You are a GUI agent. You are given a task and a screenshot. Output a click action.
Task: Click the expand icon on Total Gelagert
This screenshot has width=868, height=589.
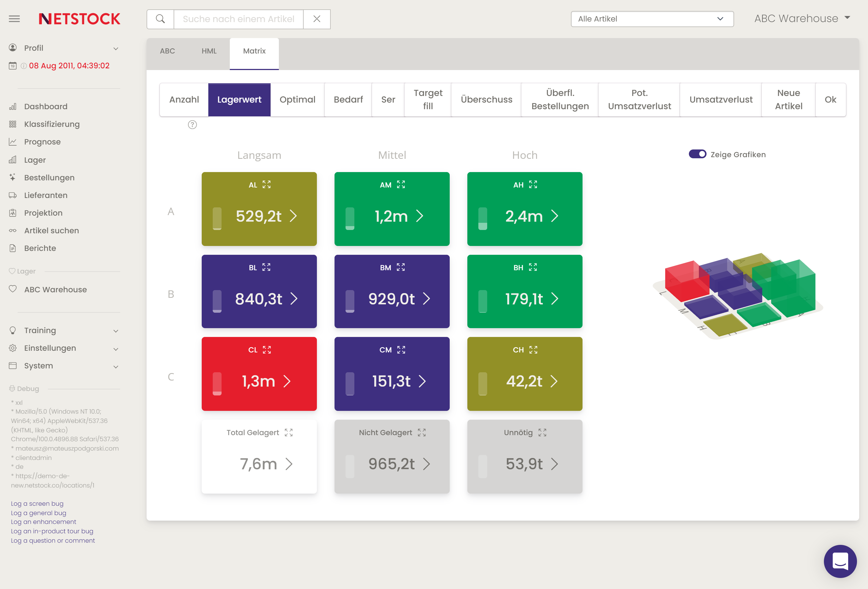coord(288,432)
